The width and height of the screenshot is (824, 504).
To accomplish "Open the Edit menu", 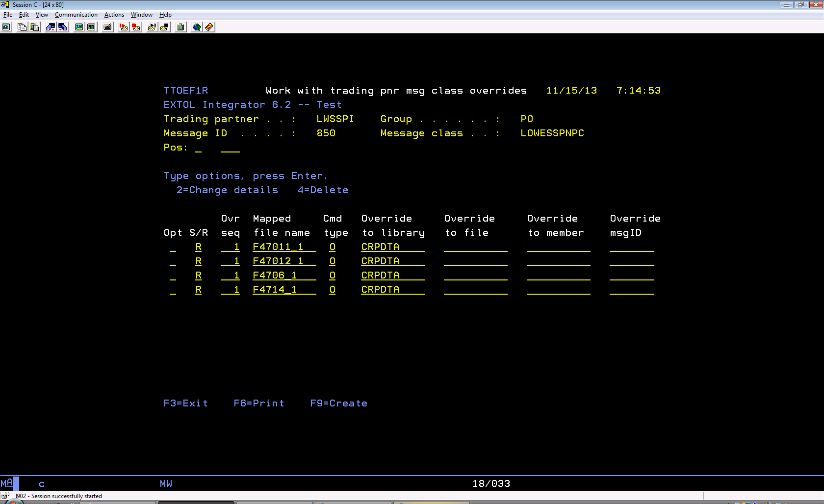I will click(x=24, y=15).
